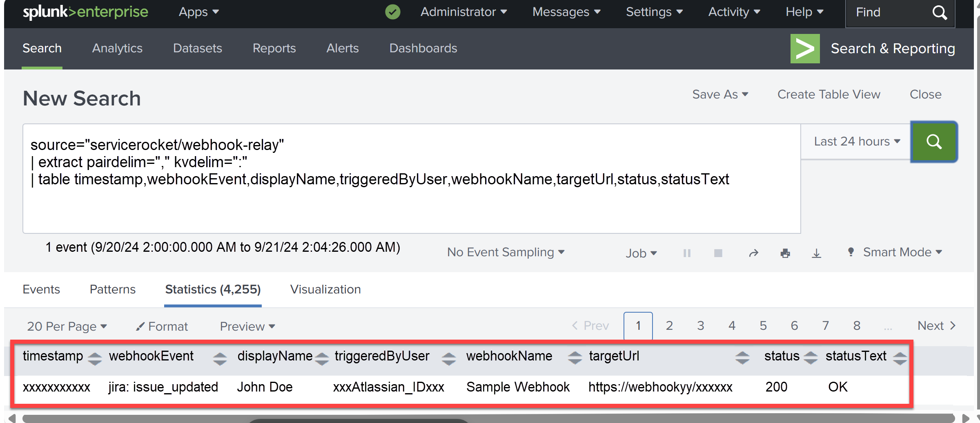The height and width of the screenshot is (423, 980).
Task: Open Last 24 hours time range picker
Action: pyautogui.click(x=857, y=141)
